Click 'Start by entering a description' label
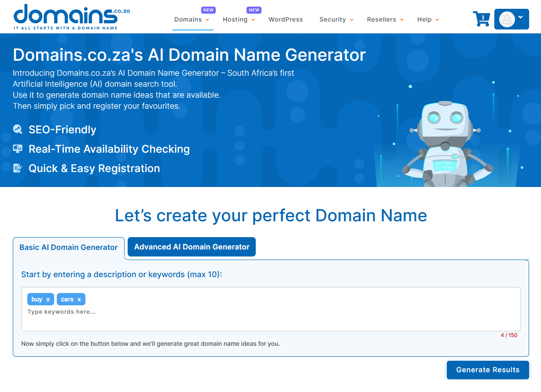The height and width of the screenshot is (392, 541). click(x=121, y=275)
